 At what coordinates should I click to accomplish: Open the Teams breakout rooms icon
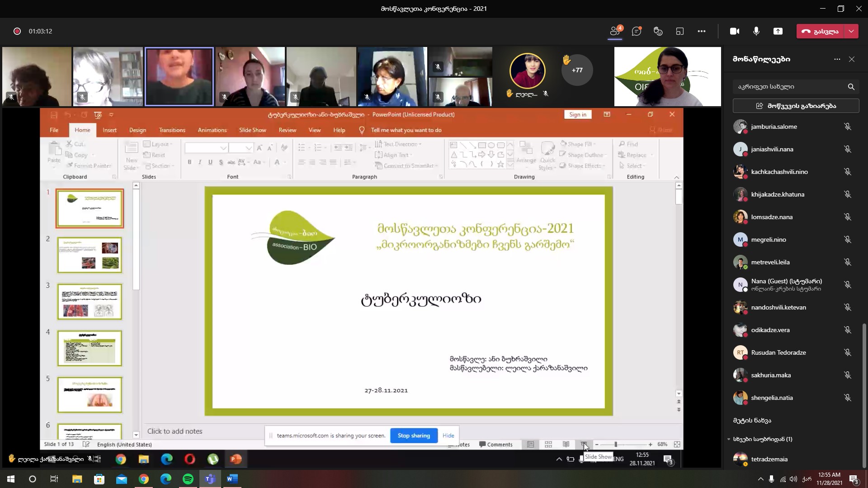pyautogui.click(x=680, y=31)
